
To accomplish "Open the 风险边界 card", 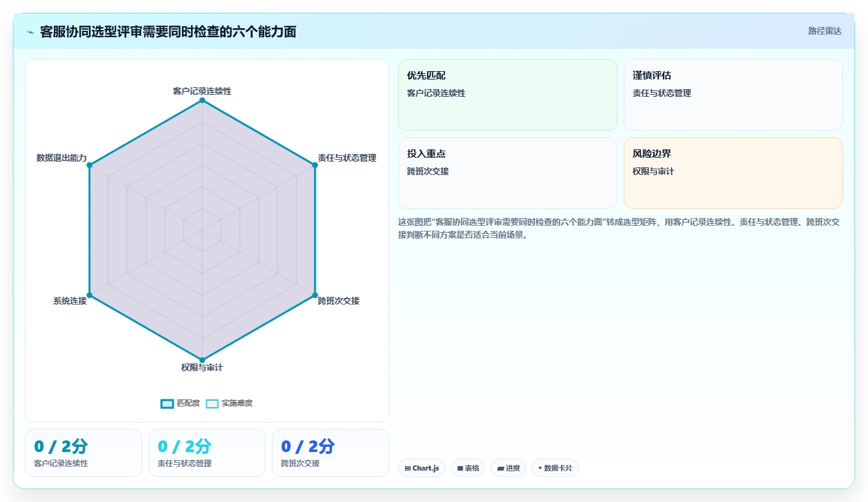I will [733, 173].
